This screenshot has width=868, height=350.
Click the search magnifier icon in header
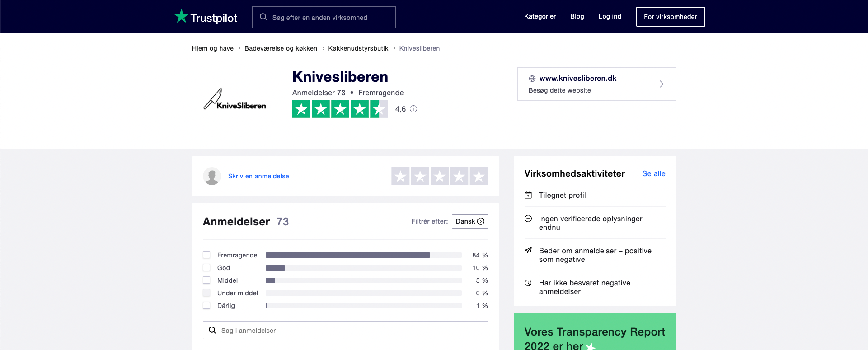[263, 17]
